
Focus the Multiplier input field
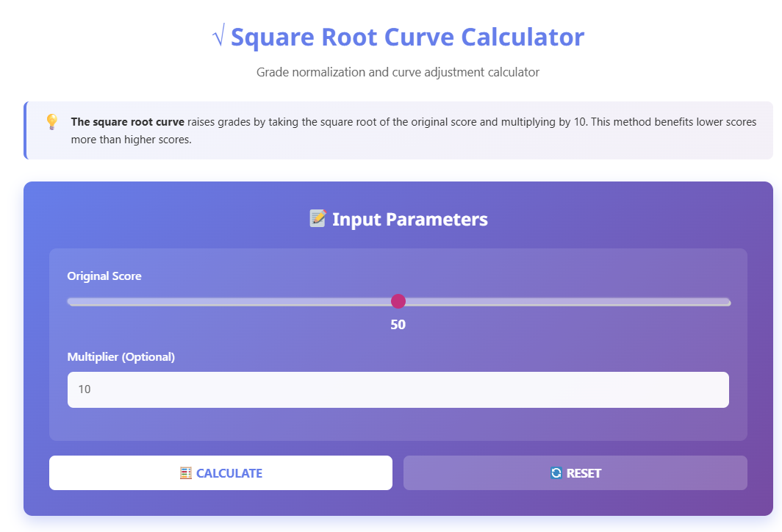398,389
